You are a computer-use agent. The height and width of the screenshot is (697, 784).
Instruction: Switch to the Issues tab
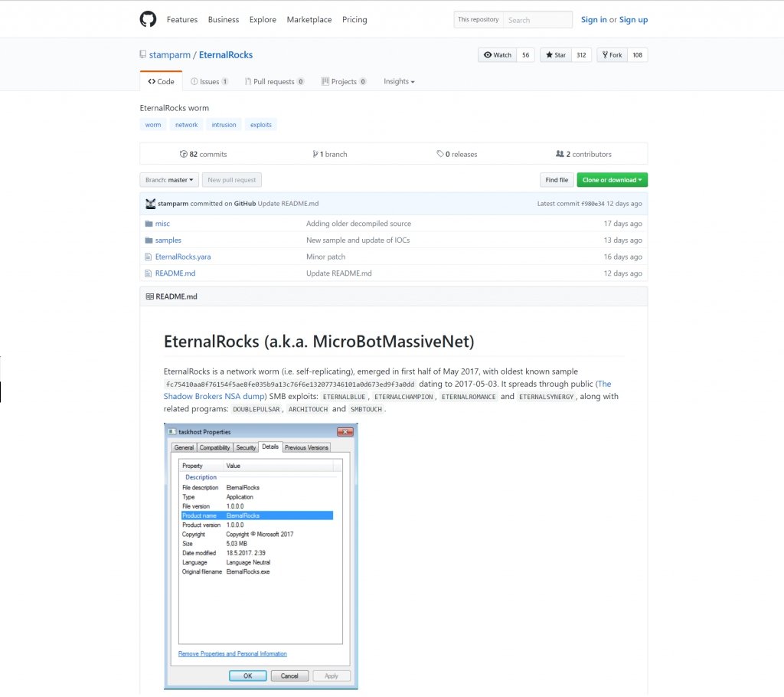tap(210, 81)
